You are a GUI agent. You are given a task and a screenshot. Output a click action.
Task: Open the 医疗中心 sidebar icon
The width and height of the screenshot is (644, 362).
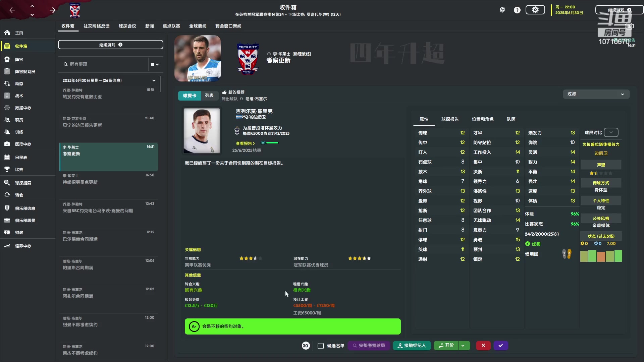coord(7,144)
